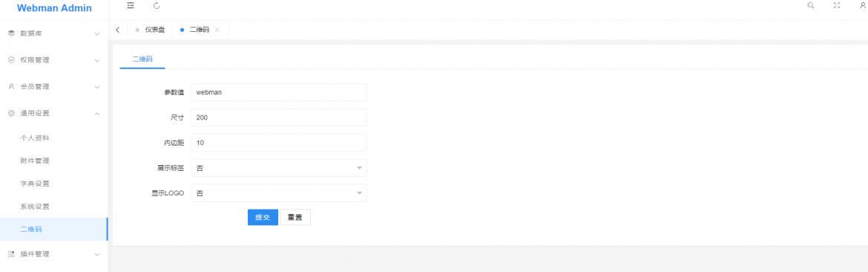Expand the 权限管理 menu
This screenshot has height=272, width=868.
53,60
